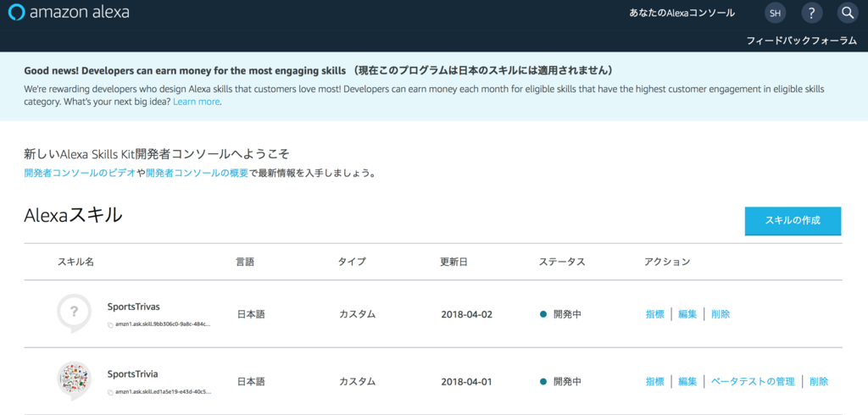Image resolution: width=868 pixels, height=415 pixels.
Task: Open the SportsTrivia skill name
Action: tap(132, 373)
